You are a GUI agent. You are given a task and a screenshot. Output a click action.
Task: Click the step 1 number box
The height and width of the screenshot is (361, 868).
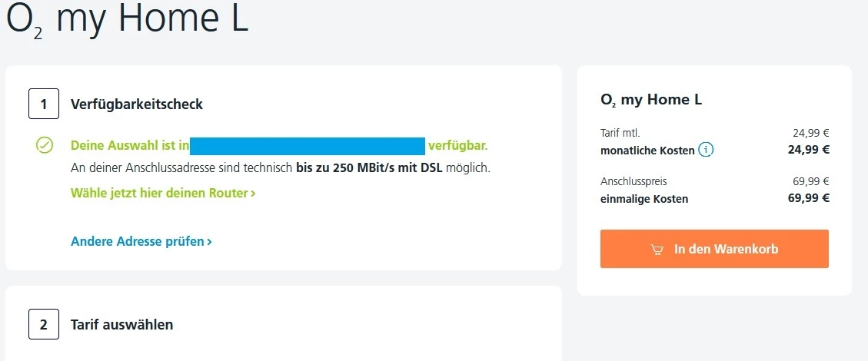coord(44,104)
